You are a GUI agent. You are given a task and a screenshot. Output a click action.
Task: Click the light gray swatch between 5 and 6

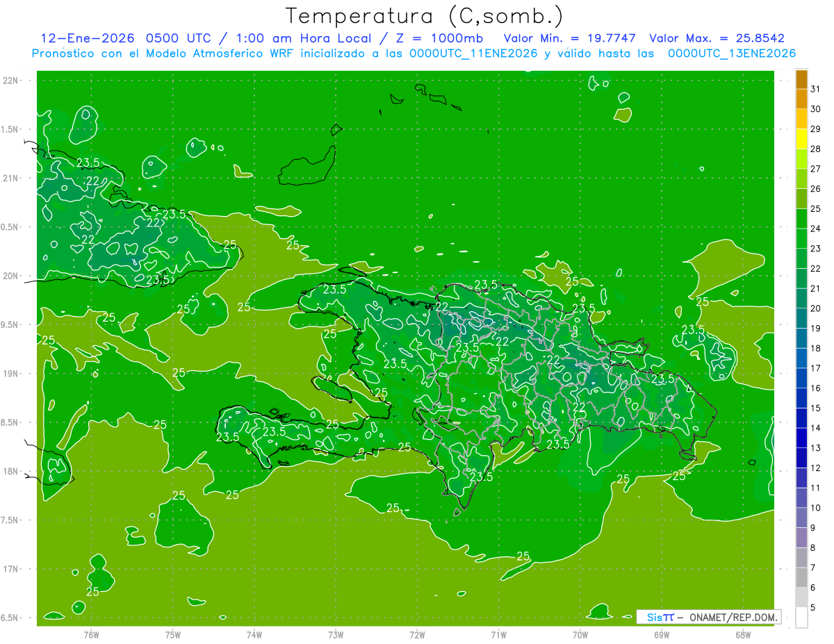[x=801, y=597]
